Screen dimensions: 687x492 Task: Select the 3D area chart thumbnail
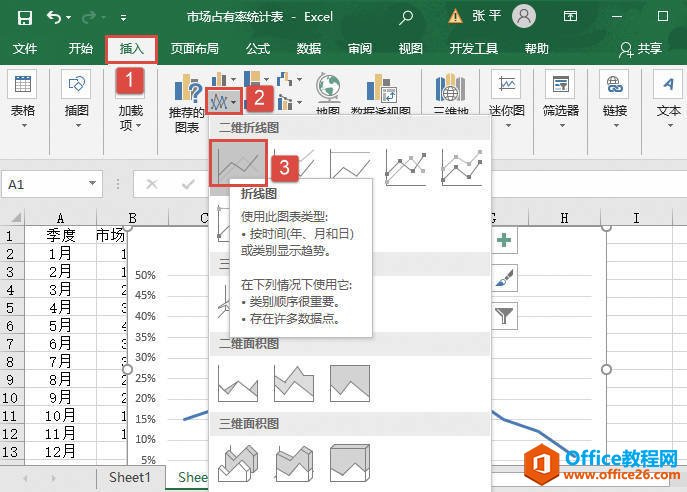pos(238,464)
